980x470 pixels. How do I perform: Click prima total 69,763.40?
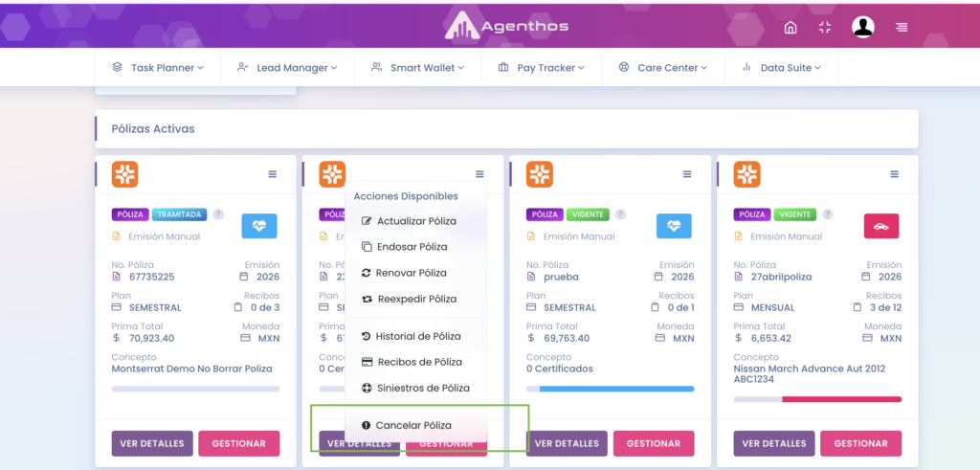[567, 338]
